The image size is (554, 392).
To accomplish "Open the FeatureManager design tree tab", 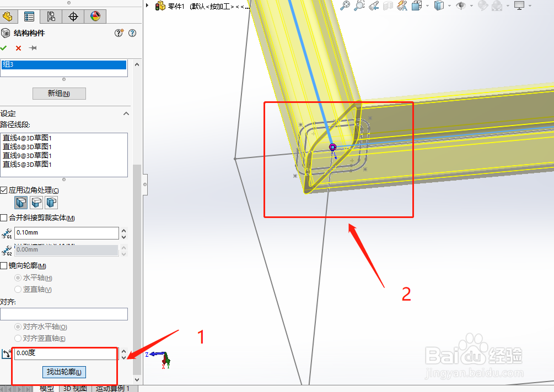I will click(x=7, y=16).
